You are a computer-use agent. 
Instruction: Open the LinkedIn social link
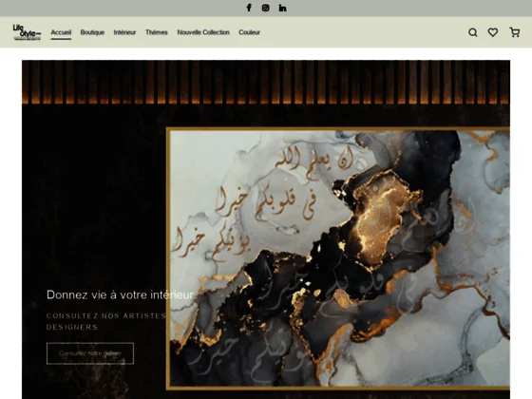(282, 9)
